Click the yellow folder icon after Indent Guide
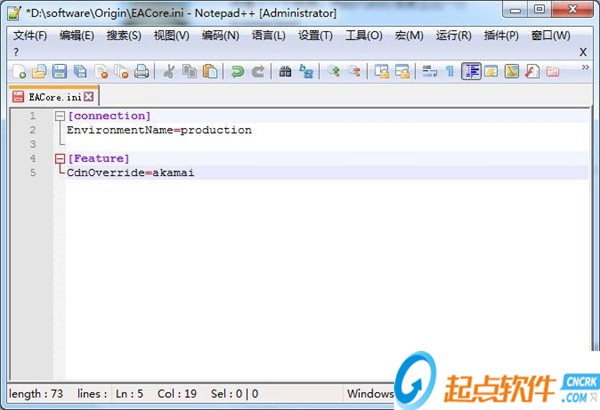Image resolution: width=600 pixels, height=410 pixels. tap(491, 71)
